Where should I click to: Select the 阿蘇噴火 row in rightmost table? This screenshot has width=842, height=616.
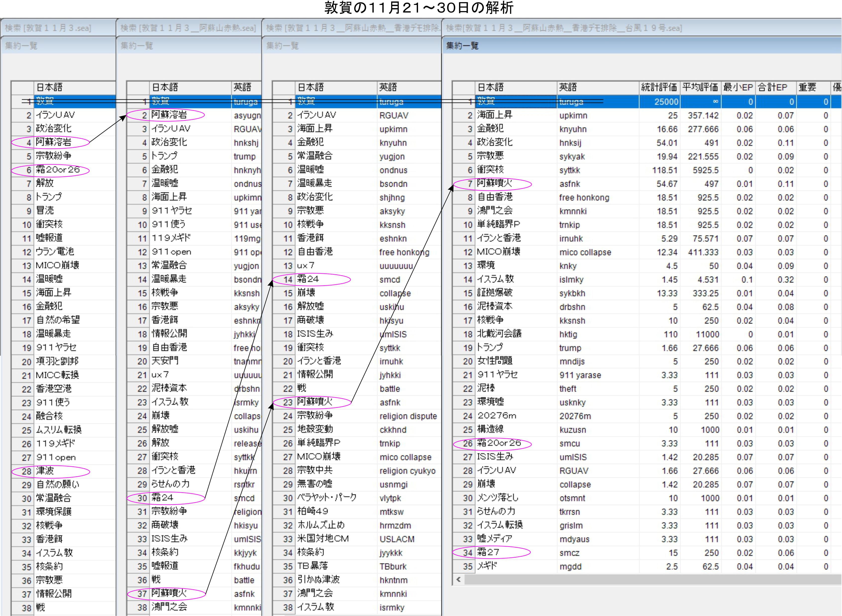click(494, 183)
